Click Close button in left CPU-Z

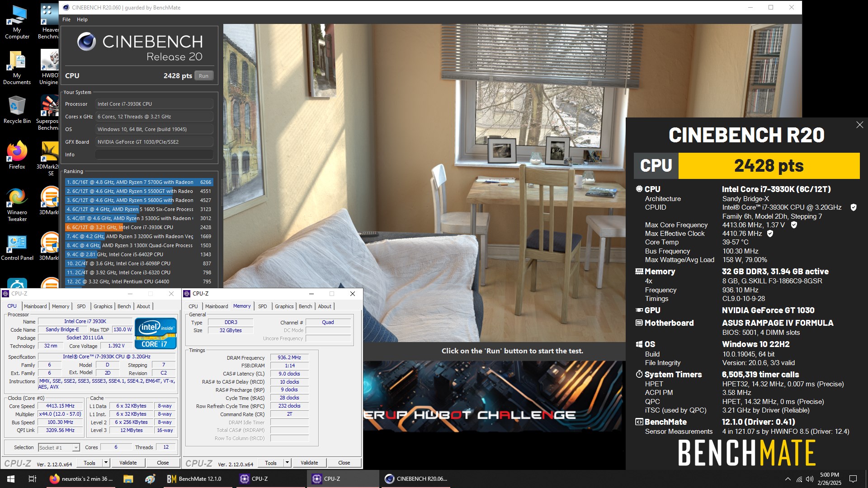click(x=163, y=463)
